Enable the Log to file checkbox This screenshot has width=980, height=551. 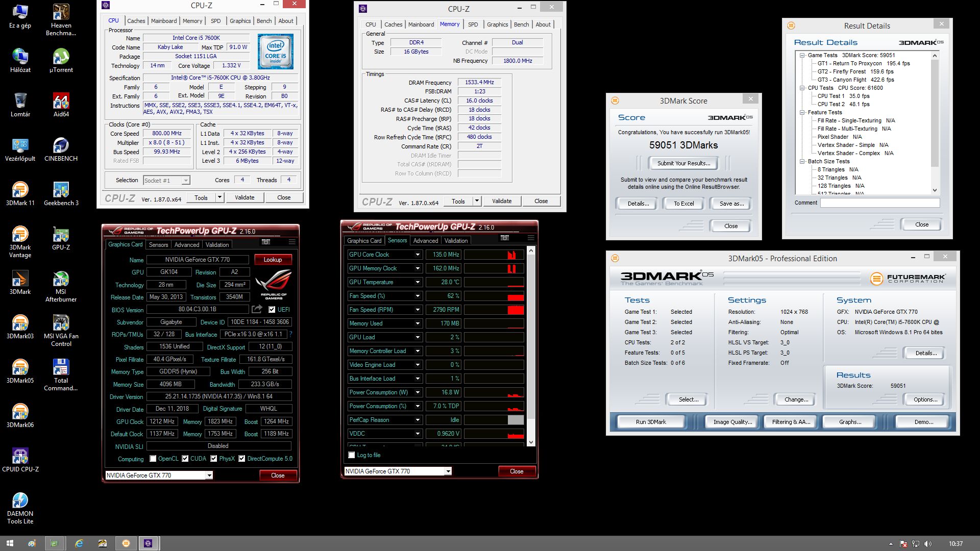(351, 455)
